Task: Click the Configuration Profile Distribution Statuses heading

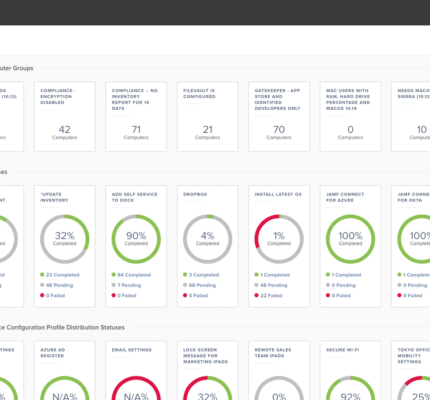Action: tap(62, 328)
